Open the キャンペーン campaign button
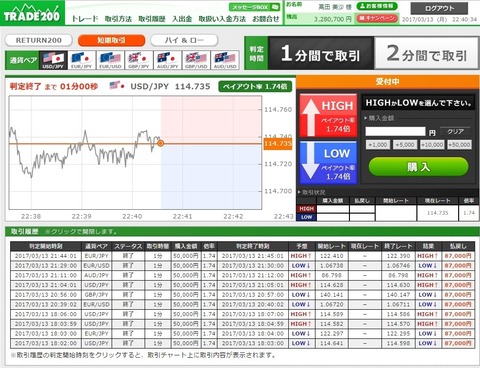480x368 pixels. (377, 18)
